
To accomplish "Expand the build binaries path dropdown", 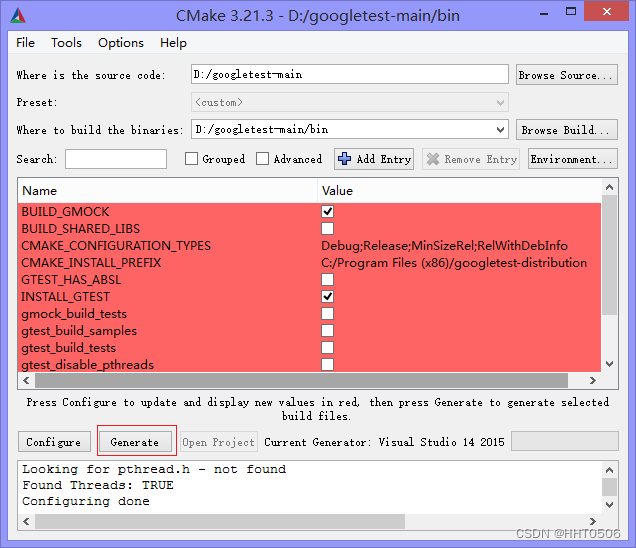I will tap(500, 130).
